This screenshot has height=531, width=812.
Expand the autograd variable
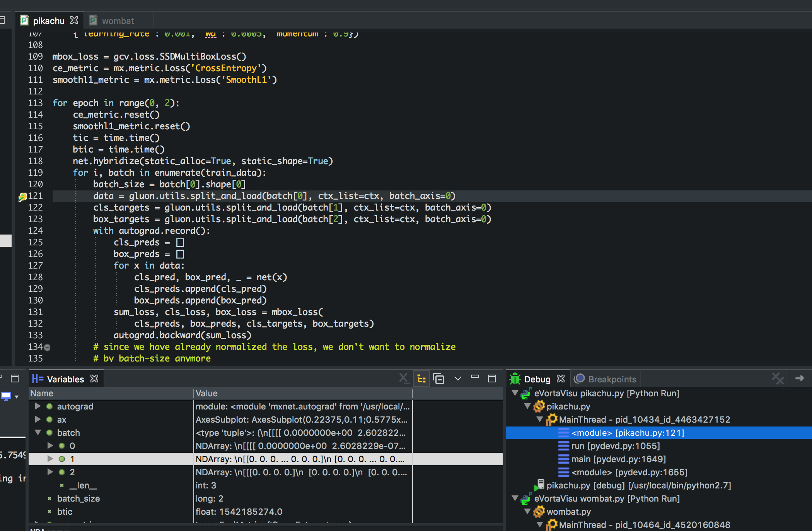38,406
